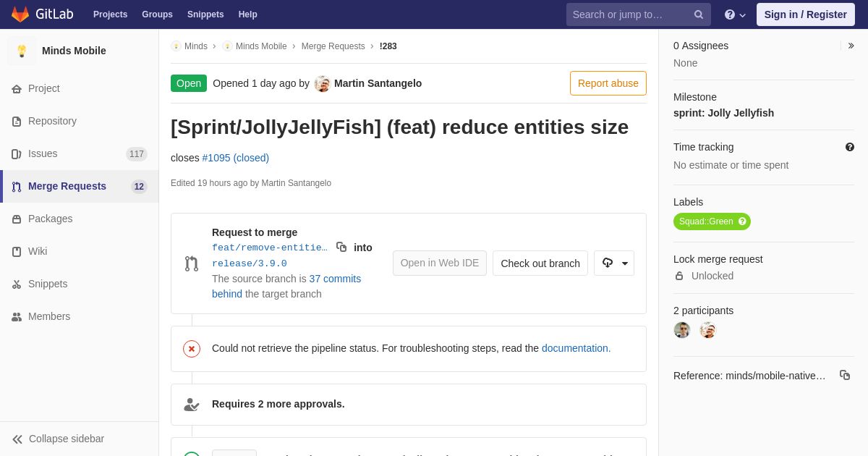Open the 37 commits behind link
The height and width of the screenshot is (456, 868).
[x=286, y=287]
